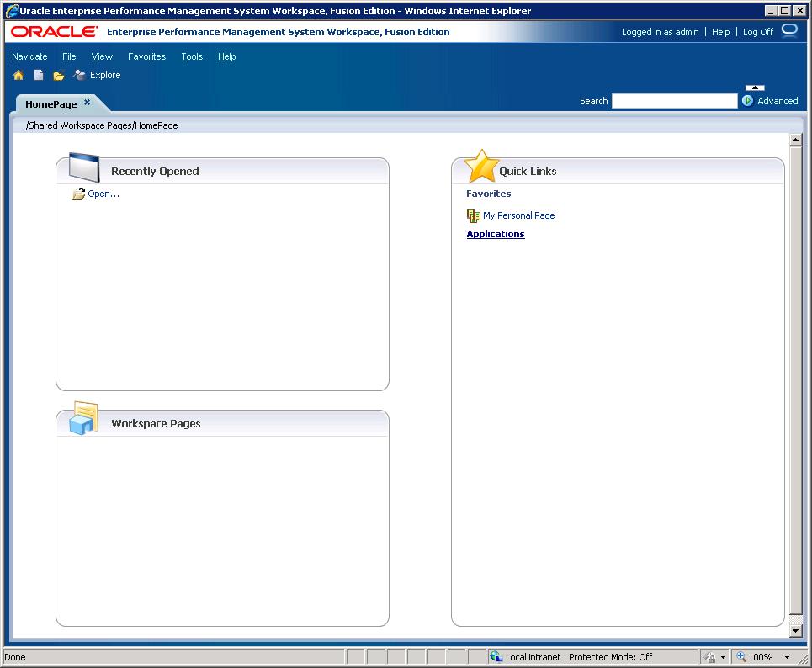Open the Navigate menu
The image size is (812, 668).
point(29,56)
